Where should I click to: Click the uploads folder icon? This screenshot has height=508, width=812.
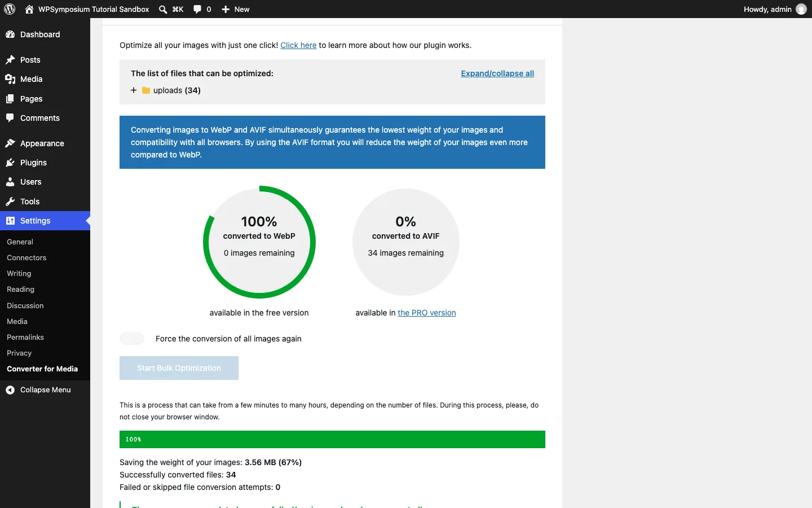(x=146, y=90)
